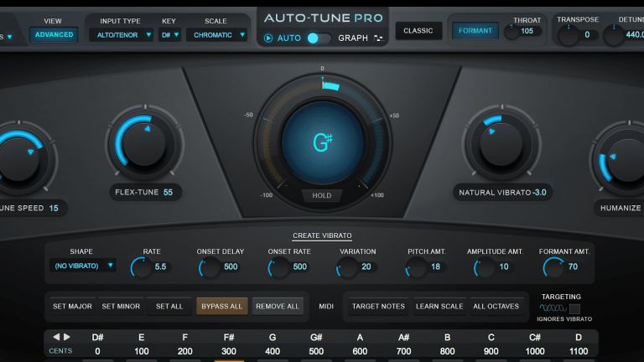The image size is (644, 362).
Task: Click the Transpose knob
Action: [568, 34]
